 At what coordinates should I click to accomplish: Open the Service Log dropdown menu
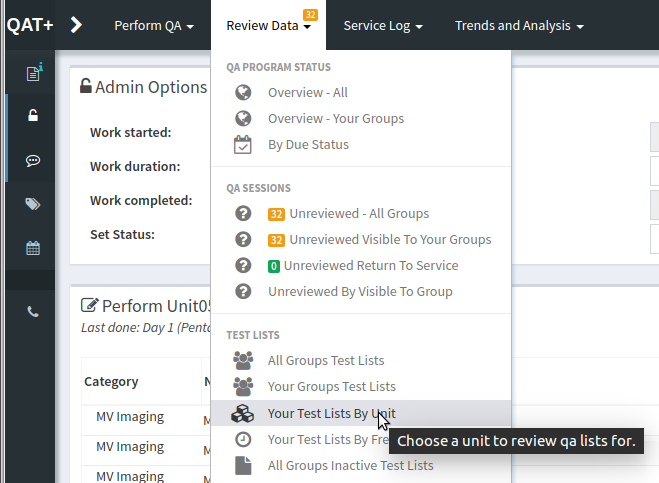tap(383, 26)
